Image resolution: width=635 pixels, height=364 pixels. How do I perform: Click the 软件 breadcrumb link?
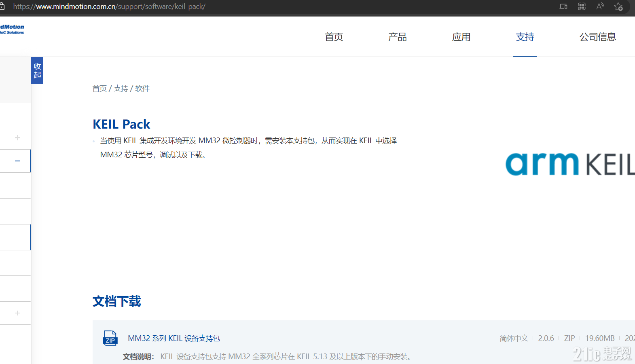142,88
